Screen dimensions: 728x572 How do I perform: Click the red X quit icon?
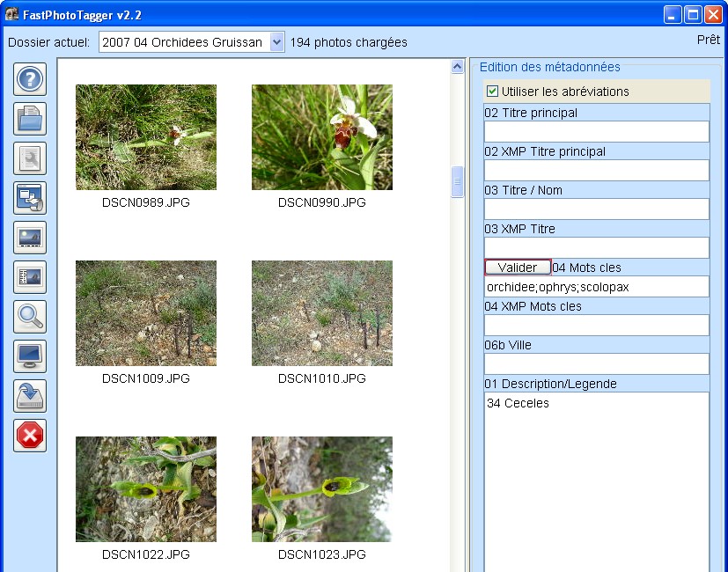[x=30, y=436]
